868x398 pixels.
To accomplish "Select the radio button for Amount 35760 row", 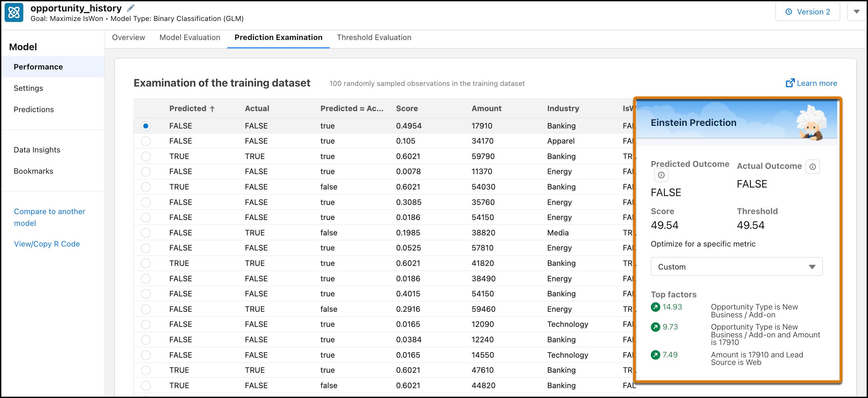I will coord(146,202).
